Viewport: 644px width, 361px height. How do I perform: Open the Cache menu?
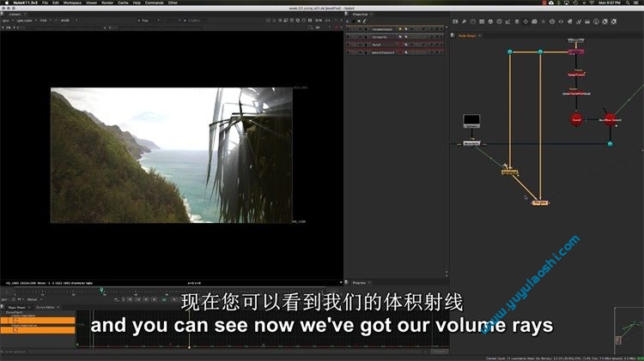[123, 3]
